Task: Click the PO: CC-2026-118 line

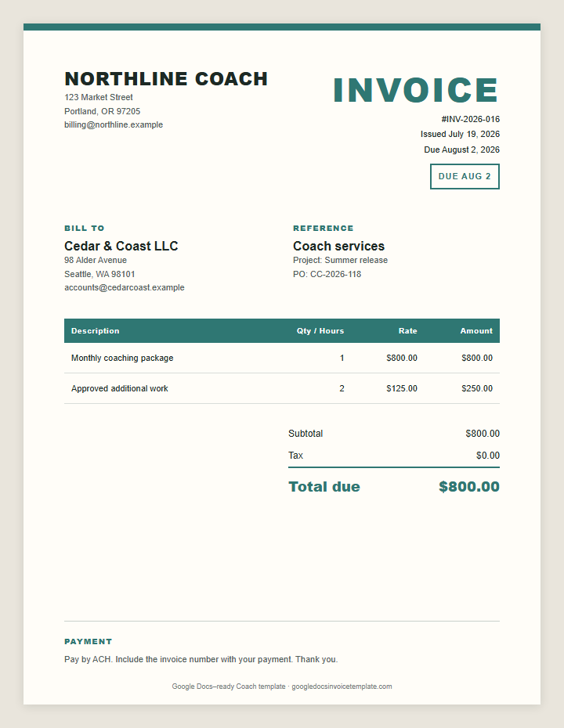Action: [x=327, y=274]
